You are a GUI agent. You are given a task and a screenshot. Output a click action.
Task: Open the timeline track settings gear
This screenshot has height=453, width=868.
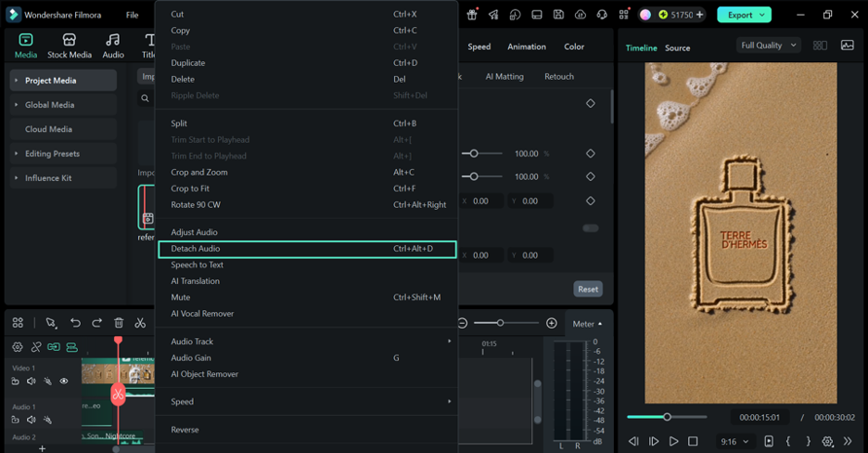(18, 347)
